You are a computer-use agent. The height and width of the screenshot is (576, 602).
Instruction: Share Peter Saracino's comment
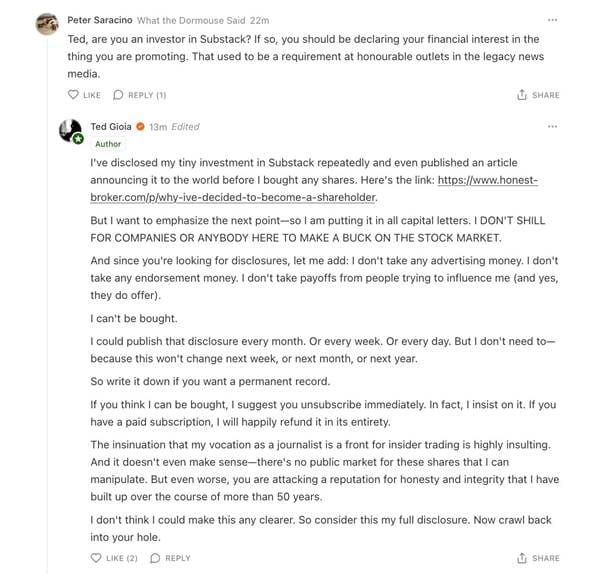tap(538, 95)
